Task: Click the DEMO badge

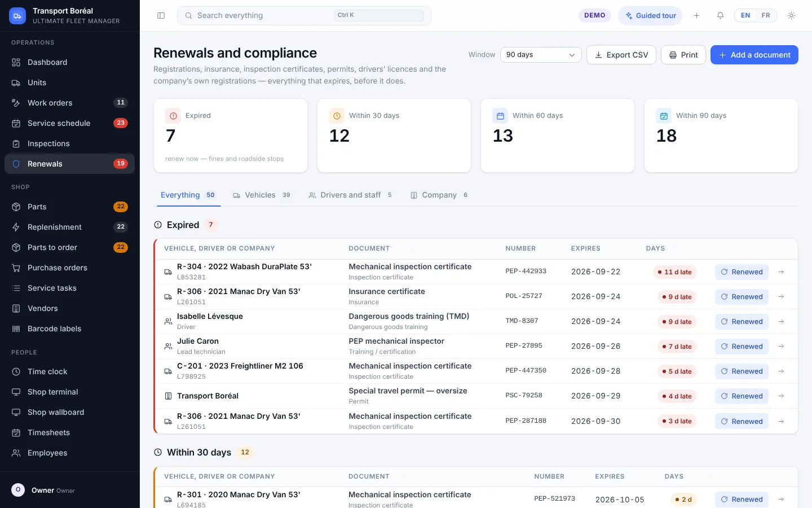Action: click(595, 16)
